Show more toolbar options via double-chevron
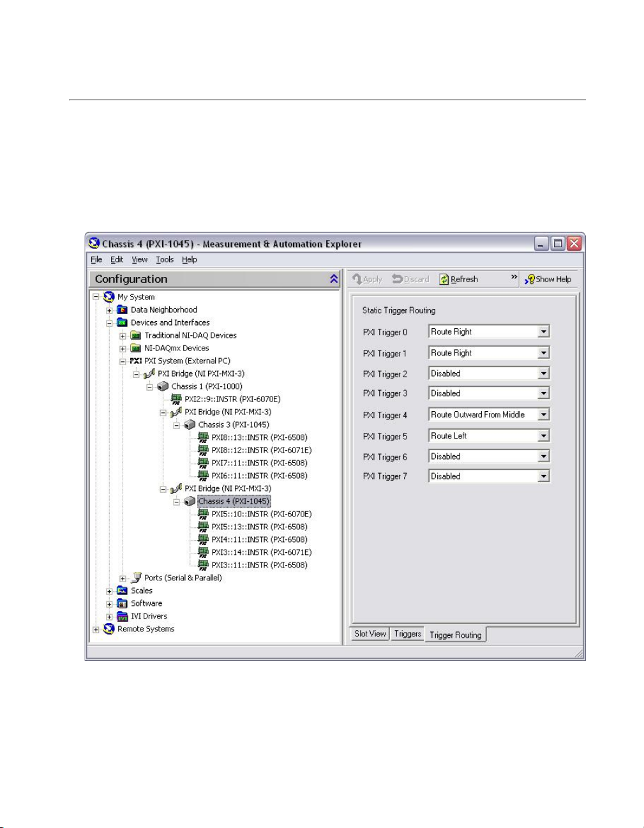This screenshot has width=644, height=828. (514, 277)
